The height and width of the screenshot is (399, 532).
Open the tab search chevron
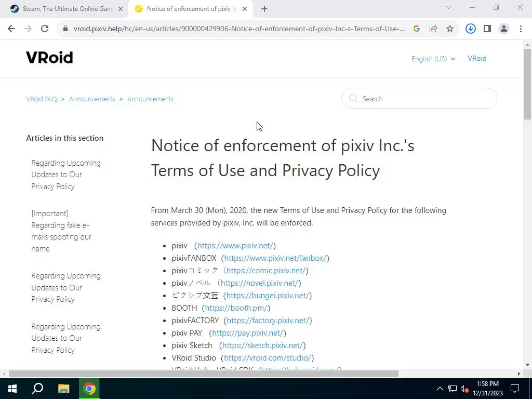click(448, 7)
